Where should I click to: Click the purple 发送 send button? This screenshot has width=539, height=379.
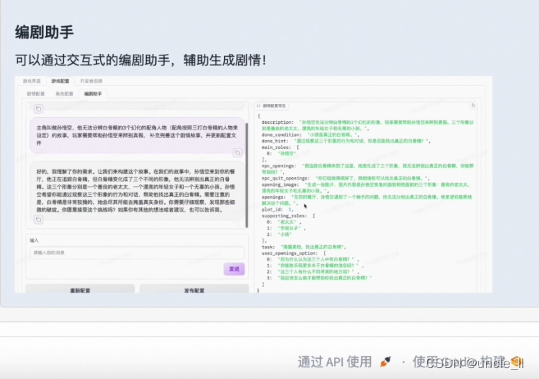click(234, 269)
